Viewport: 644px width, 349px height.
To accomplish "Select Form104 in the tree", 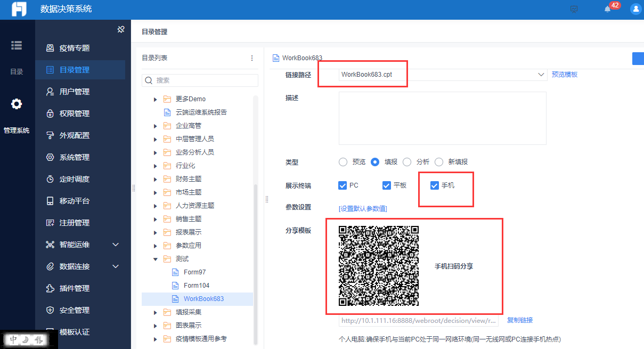I will coord(197,286).
